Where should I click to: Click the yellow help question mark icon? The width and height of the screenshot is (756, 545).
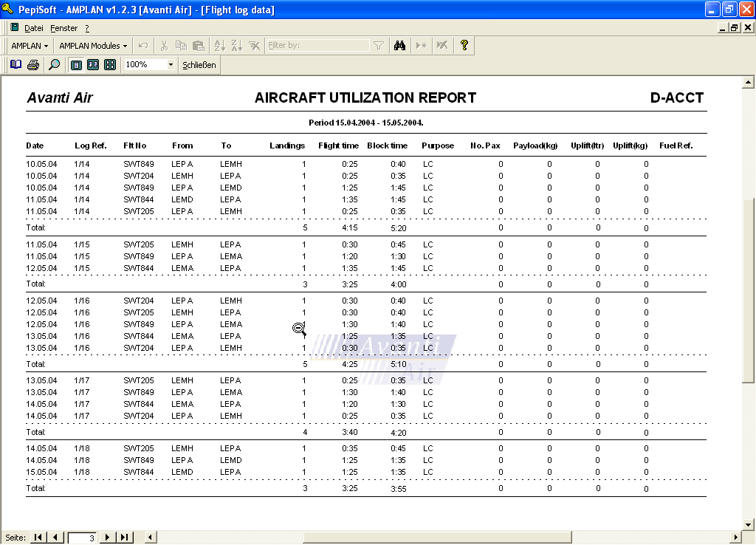(x=464, y=46)
